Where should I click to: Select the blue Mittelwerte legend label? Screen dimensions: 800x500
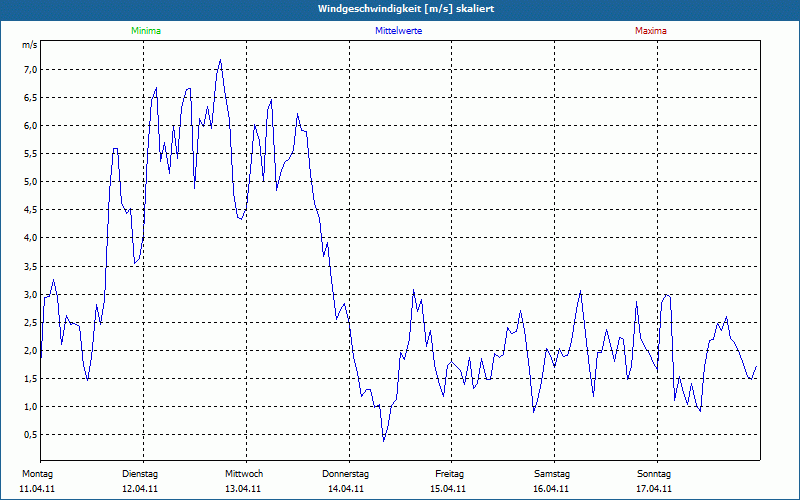[x=398, y=31]
